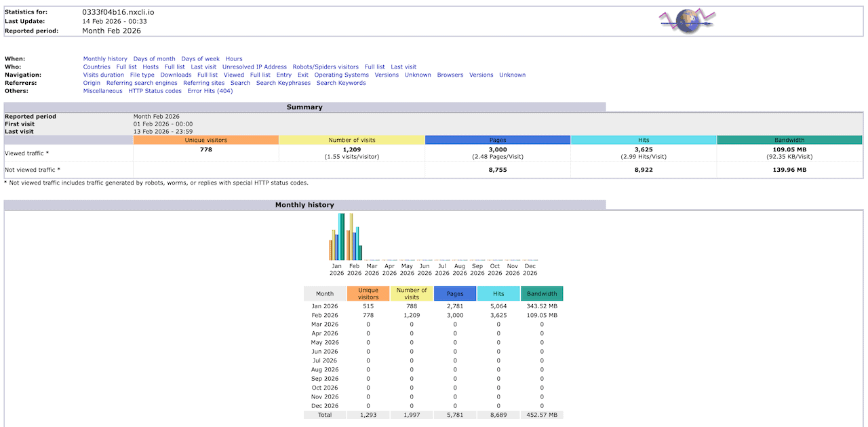View the Visits duration statistics
Image resolution: width=868 pixels, height=427 pixels.
[x=103, y=75]
